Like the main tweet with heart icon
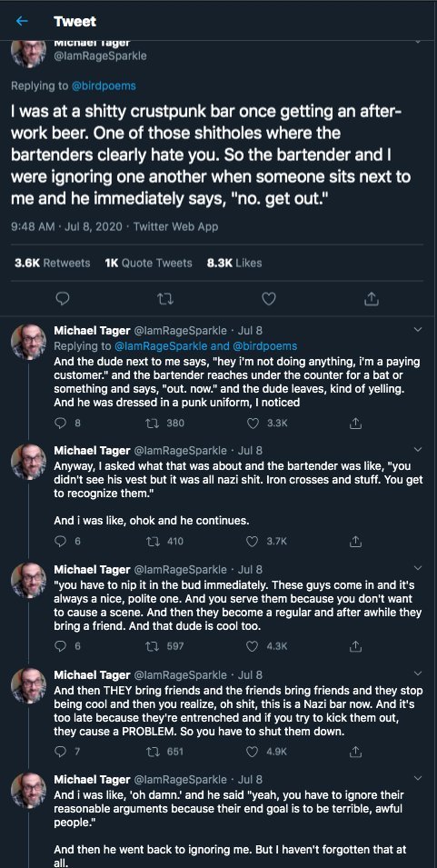 [x=268, y=299]
